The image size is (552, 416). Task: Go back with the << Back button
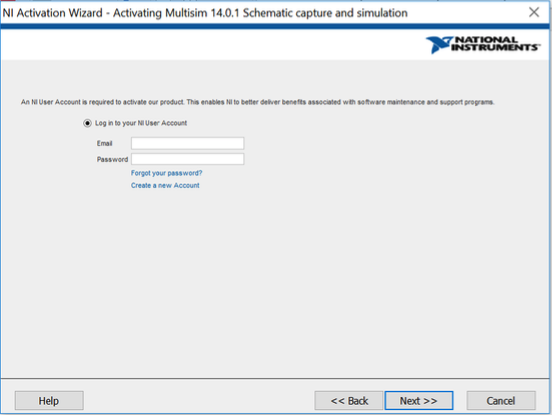(349, 401)
